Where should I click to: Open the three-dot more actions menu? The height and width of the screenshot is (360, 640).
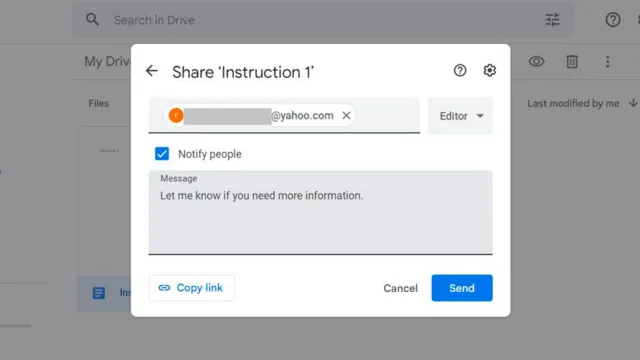(607, 62)
